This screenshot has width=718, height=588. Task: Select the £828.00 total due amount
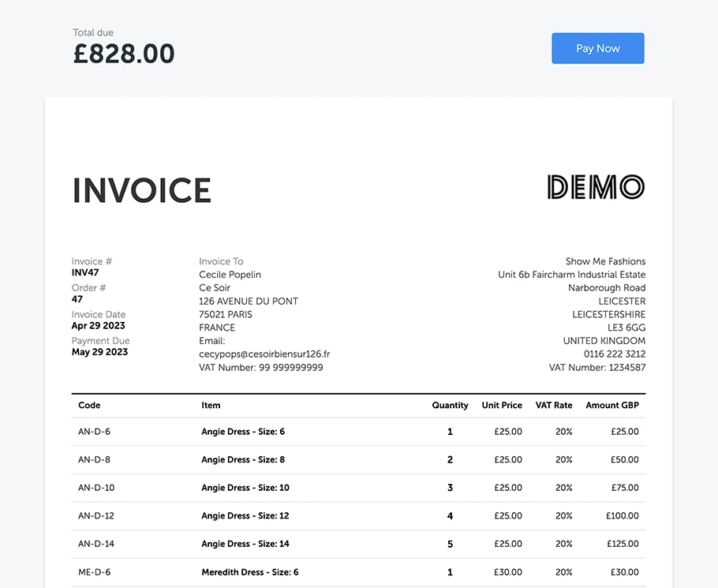pos(124,54)
